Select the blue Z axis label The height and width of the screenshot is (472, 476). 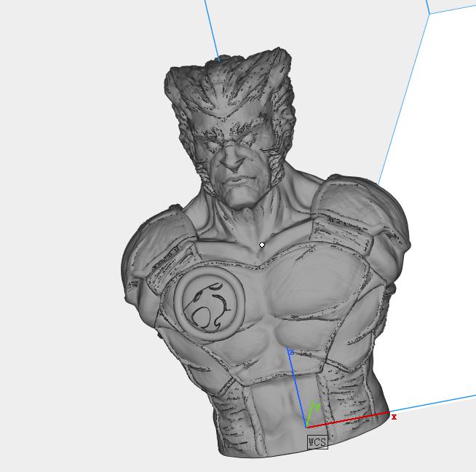tap(292, 353)
